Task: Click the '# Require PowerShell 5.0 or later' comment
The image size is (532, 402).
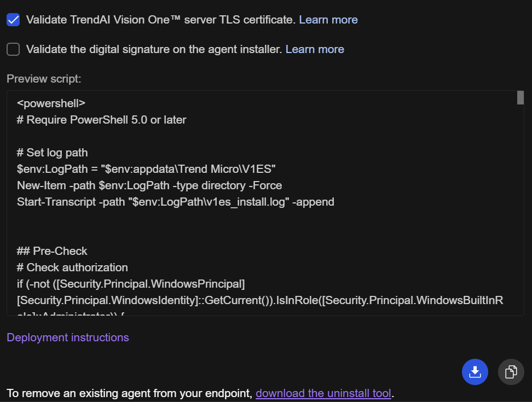Action: (102, 120)
